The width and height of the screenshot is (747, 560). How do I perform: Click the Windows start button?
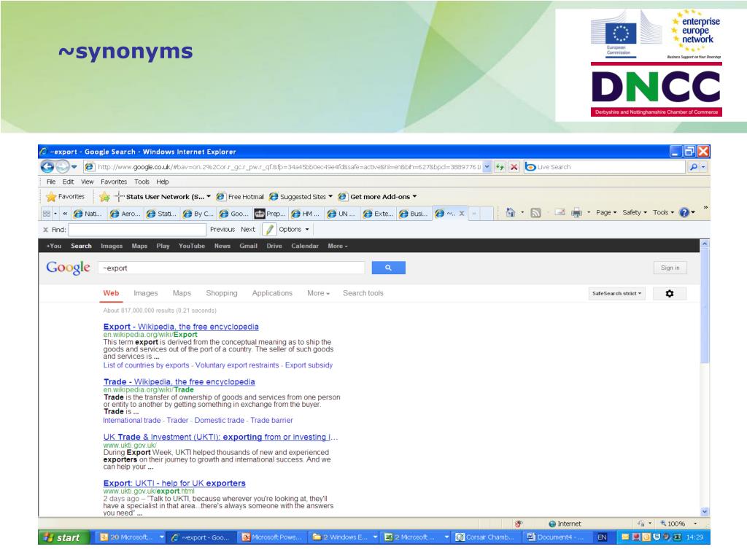click(64, 537)
